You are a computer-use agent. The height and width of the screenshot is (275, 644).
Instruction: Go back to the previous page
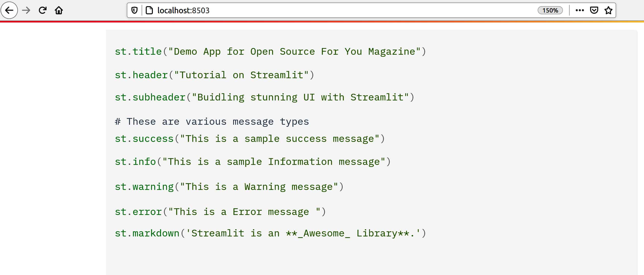[9, 10]
